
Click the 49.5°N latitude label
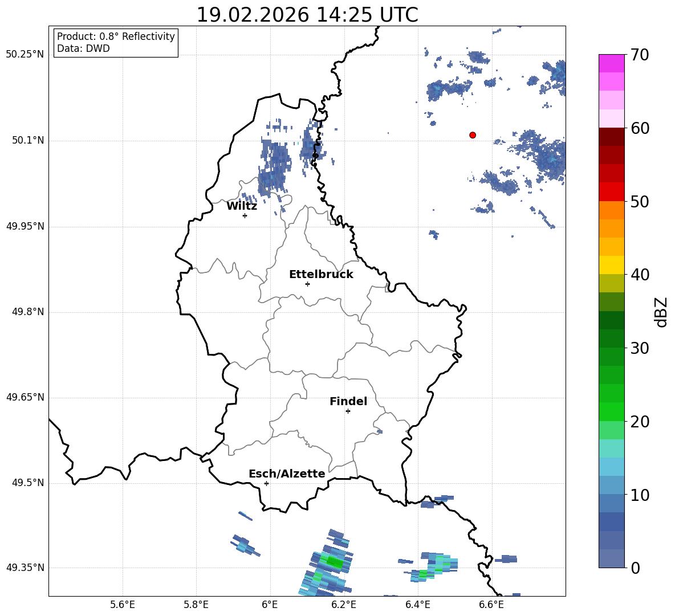(x=28, y=483)
